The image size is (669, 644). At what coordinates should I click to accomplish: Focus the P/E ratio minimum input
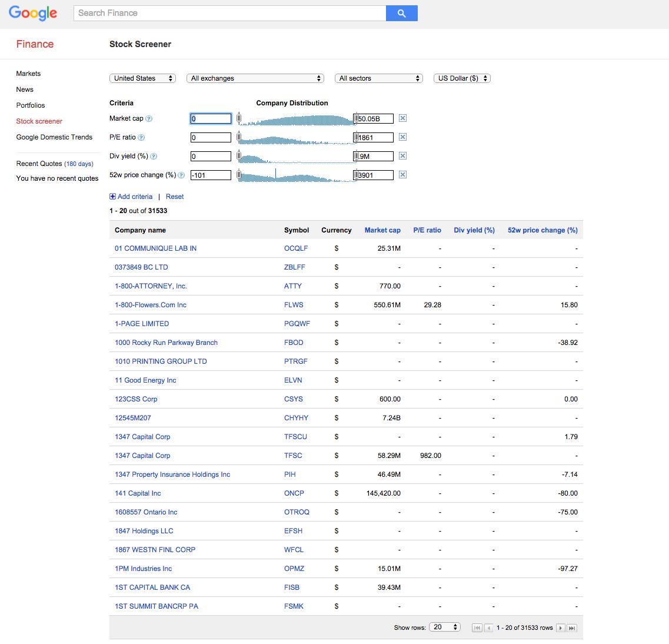[x=211, y=137]
